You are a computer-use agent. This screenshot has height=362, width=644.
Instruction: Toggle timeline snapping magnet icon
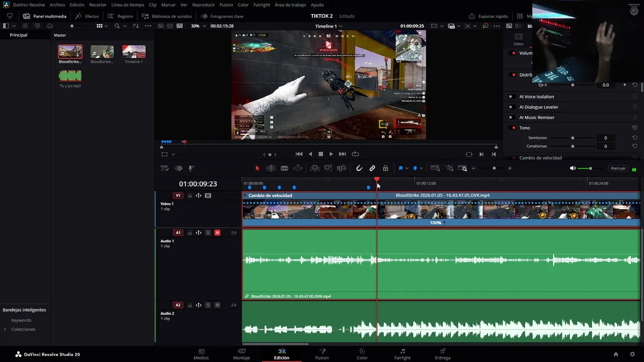pyautogui.click(x=359, y=168)
